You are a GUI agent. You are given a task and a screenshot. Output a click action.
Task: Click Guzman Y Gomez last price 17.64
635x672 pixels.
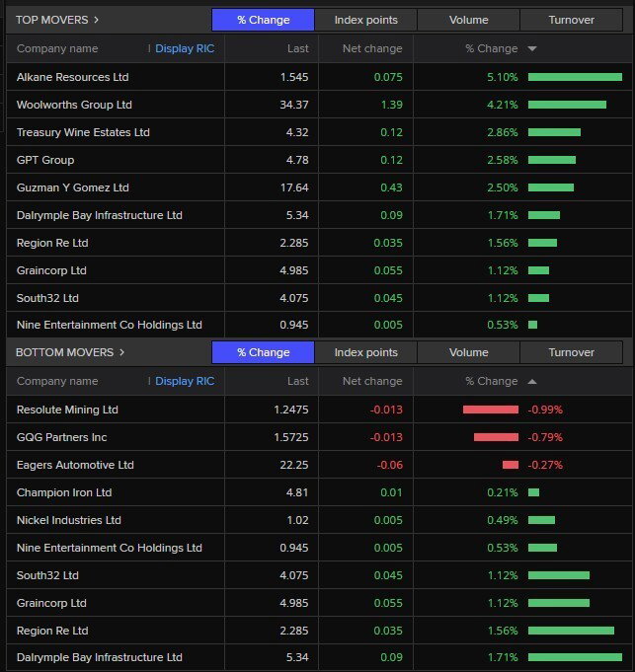pos(294,187)
